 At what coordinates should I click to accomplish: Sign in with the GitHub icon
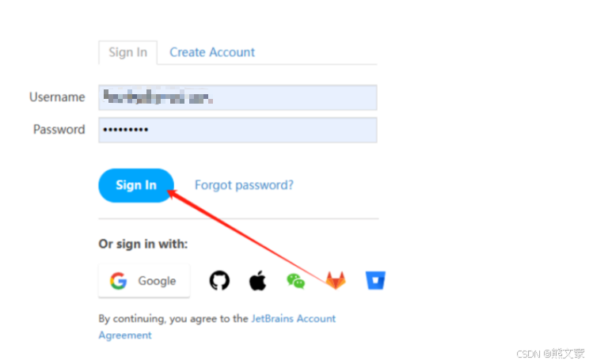[219, 280]
